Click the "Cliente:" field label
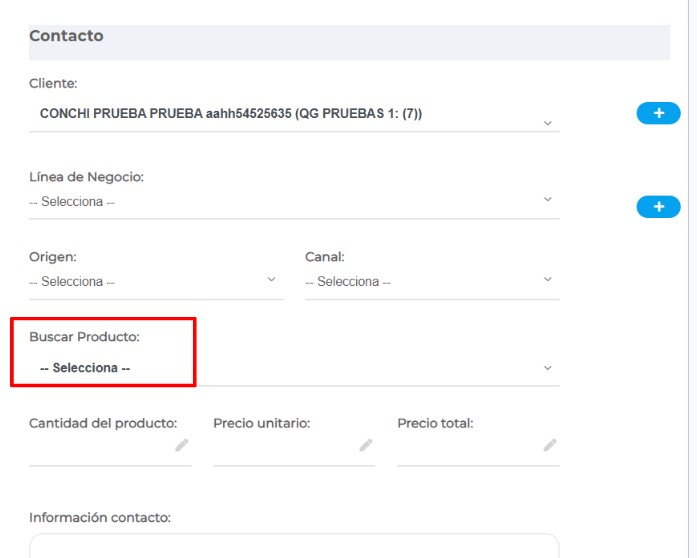Image resolution: width=697 pixels, height=558 pixels. click(x=53, y=83)
